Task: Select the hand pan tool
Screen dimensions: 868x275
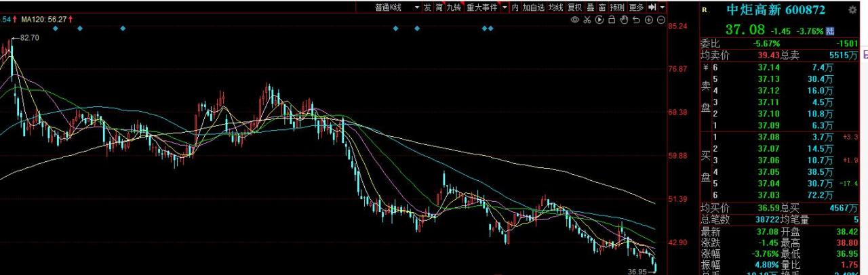Action: pyautogui.click(x=624, y=20)
